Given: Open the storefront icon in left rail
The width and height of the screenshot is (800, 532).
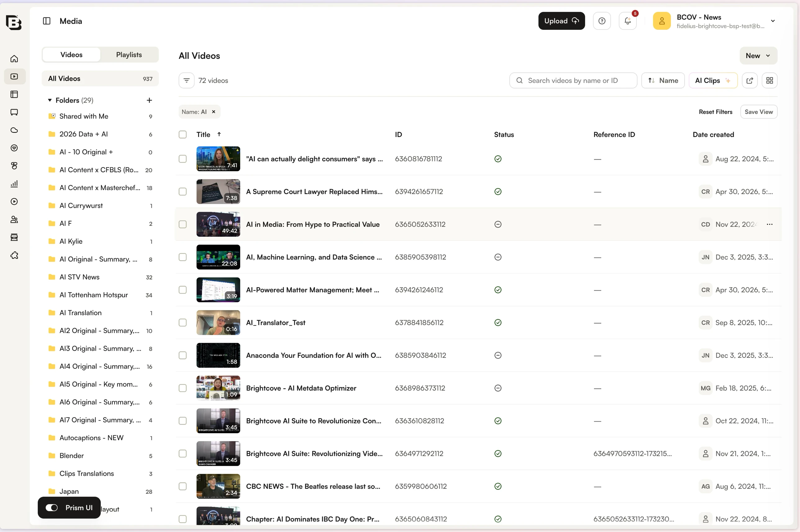Looking at the screenshot, I should (x=14, y=238).
